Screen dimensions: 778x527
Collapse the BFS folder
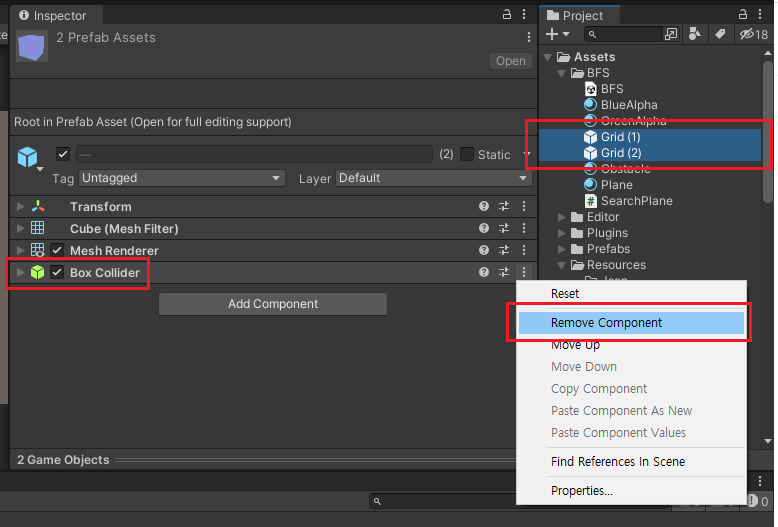pos(562,73)
